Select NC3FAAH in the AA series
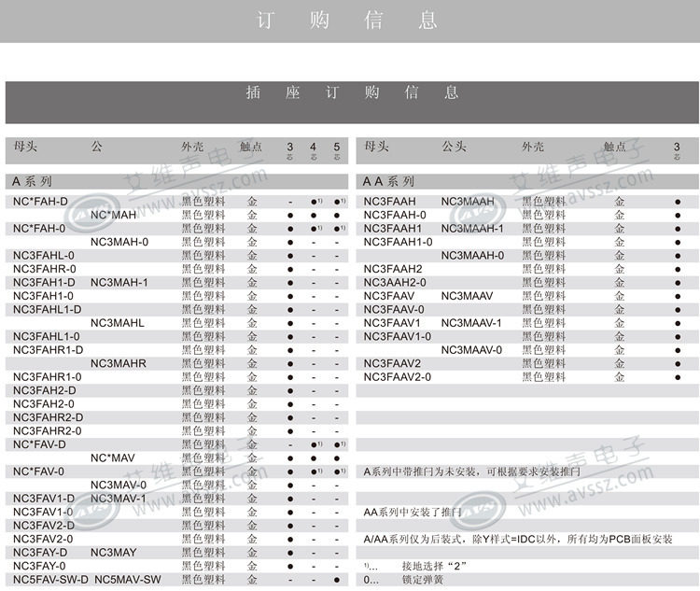The width and height of the screenshot is (700, 591). pos(389,202)
